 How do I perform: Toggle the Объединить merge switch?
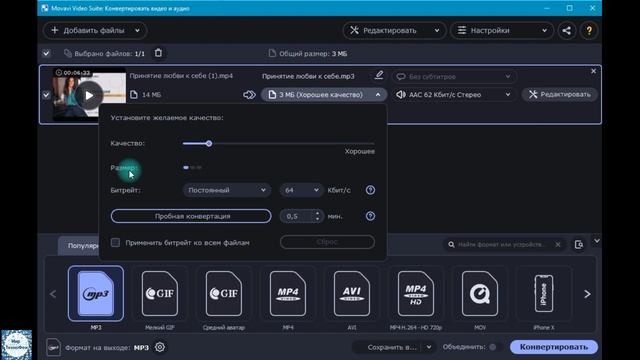pos(495,347)
